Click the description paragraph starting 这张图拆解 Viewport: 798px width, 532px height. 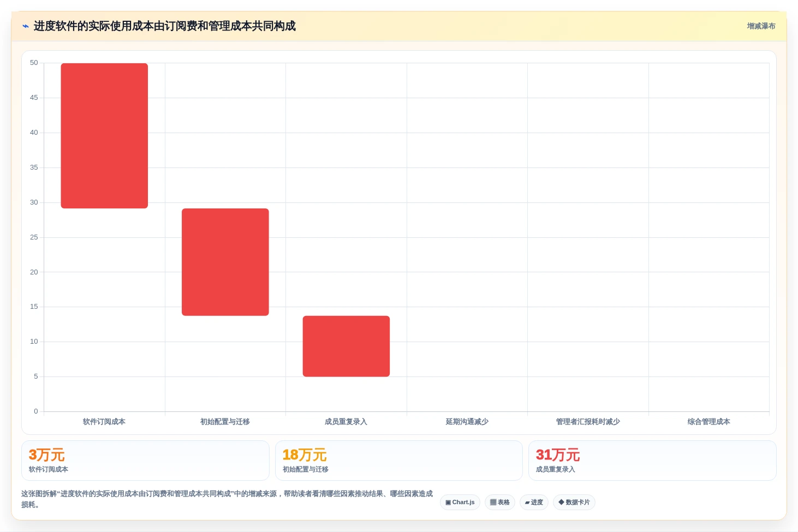(x=227, y=499)
